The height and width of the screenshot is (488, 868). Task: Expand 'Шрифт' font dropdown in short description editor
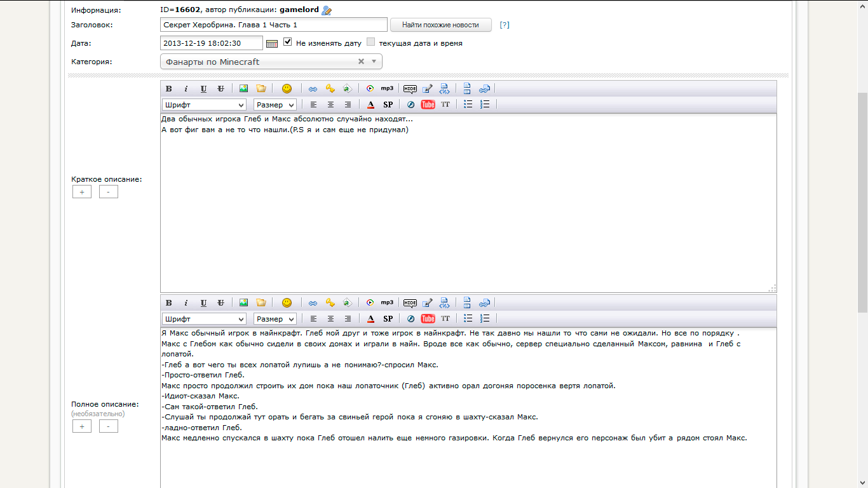click(x=204, y=105)
